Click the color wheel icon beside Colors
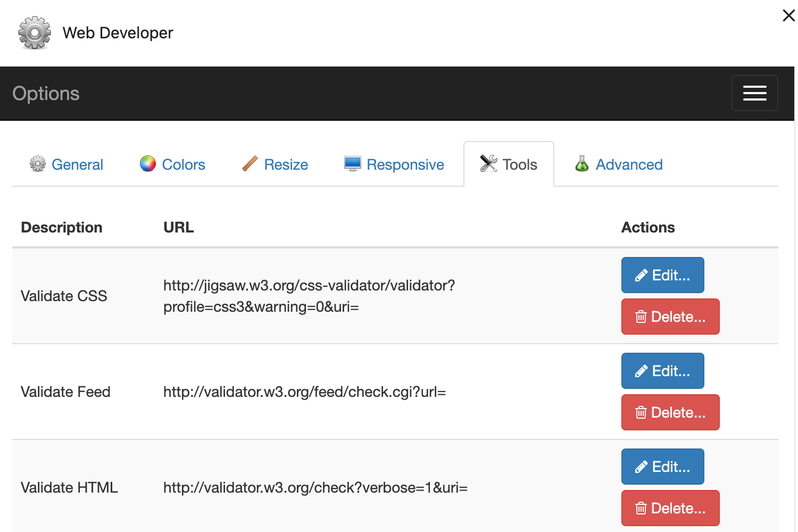Image resolution: width=798 pixels, height=532 pixels. tap(147, 164)
